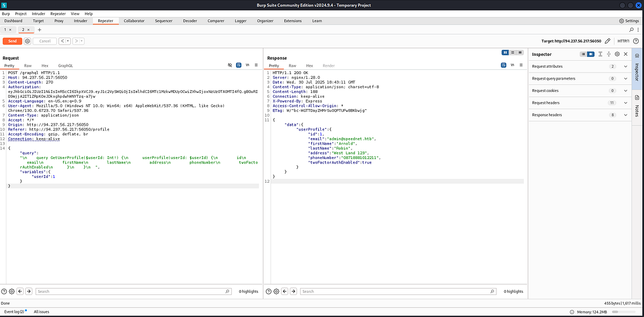Click the Repeater search magnifier icon

[631, 30]
